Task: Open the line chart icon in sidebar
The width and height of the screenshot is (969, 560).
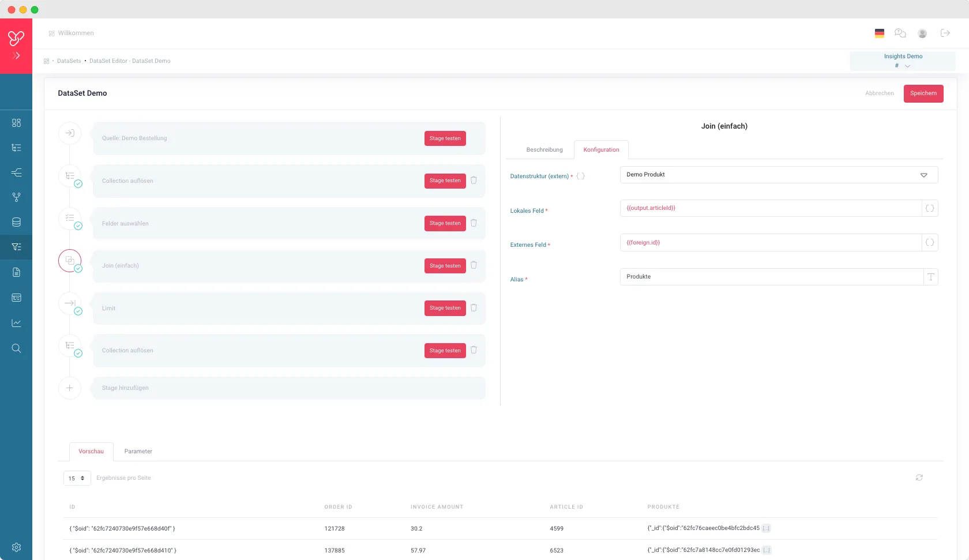Action: (16, 323)
